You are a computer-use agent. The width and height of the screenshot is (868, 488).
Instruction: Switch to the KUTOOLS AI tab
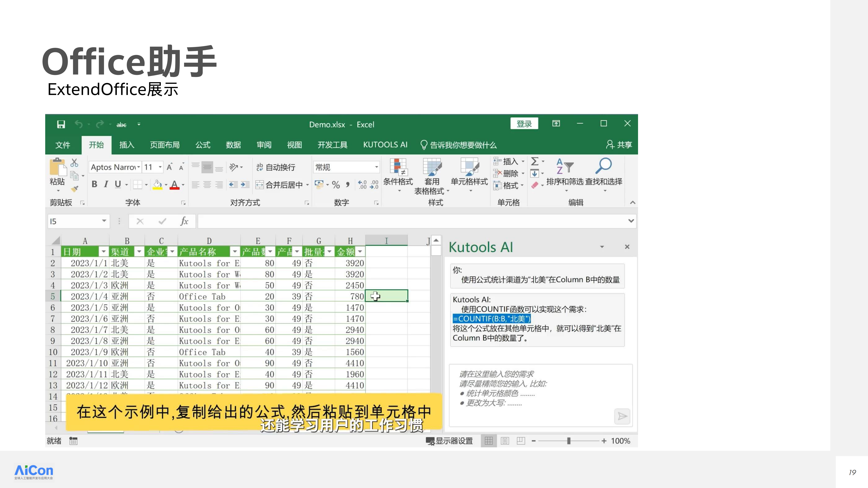tap(385, 145)
